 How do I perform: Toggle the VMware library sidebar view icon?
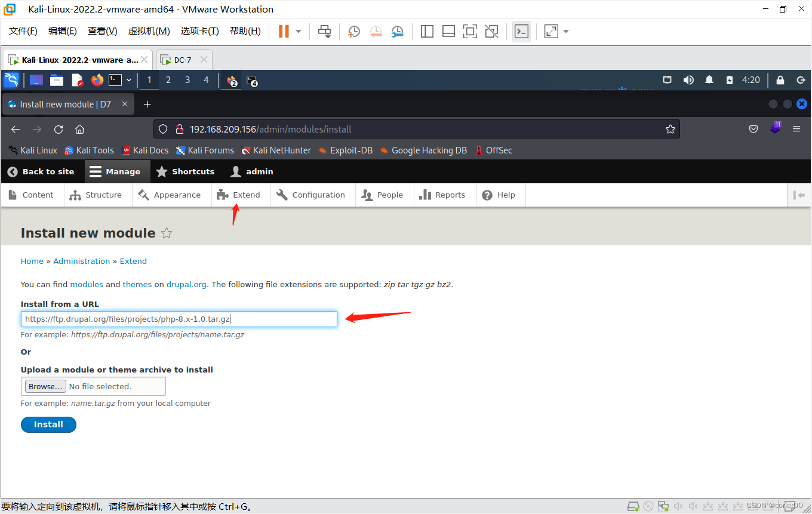pos(427,31)
